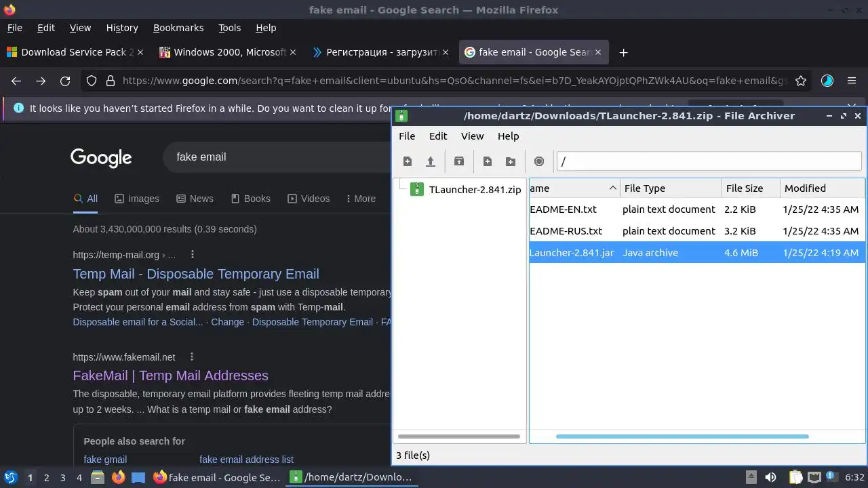Image resolution: width=868 pixels, height=488 pixels.
Task: Click the Add Files toolbar icon
Action: pyautogui.click(x=488, y=161)
